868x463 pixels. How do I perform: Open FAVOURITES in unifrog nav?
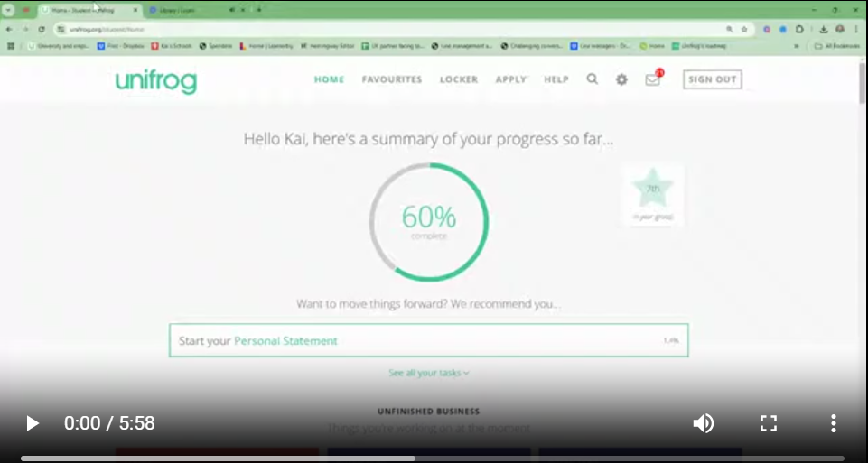(392, 79)
